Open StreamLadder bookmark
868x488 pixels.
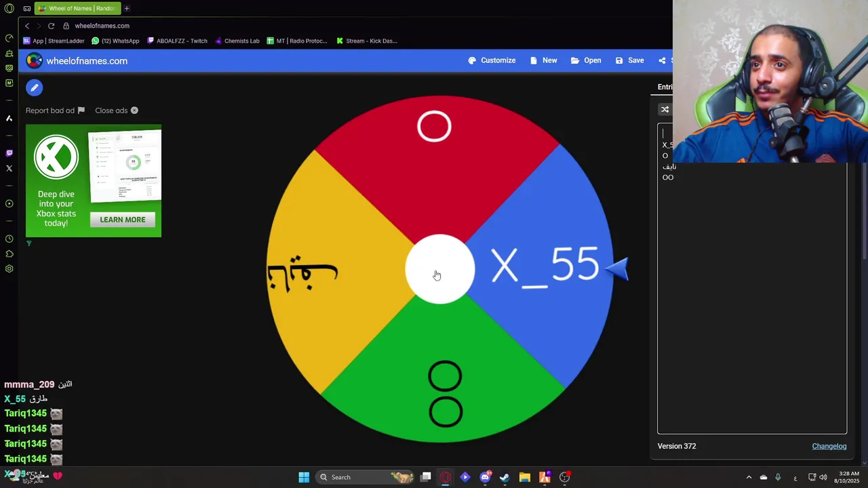click(x=54, y=41)
